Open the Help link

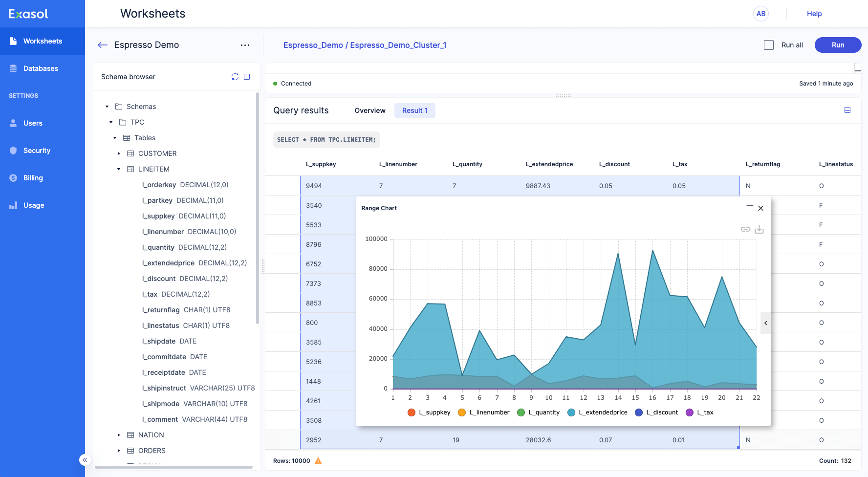coord(814,14)
